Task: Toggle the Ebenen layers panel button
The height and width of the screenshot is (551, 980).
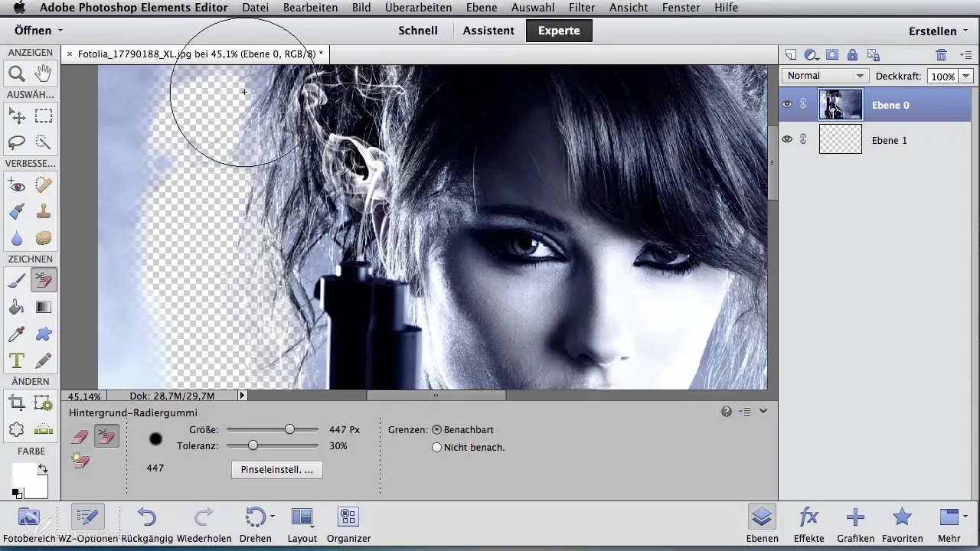Action: pyautogui.click(x=761, y=523)
